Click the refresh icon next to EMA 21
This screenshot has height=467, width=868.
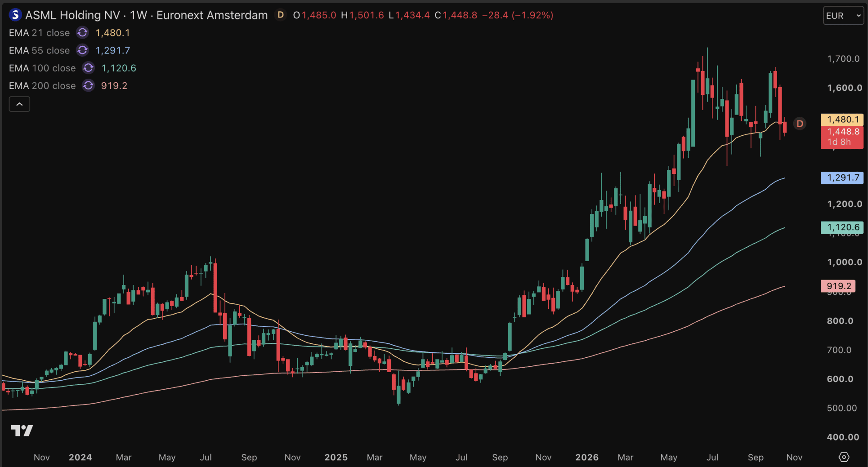click(82, 33)
